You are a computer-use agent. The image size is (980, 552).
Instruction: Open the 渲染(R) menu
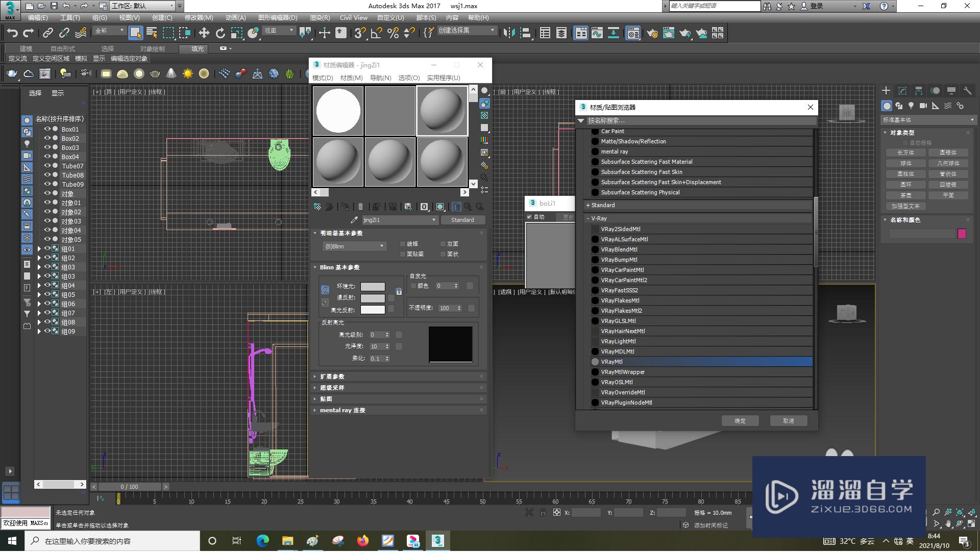pos(320,17)
